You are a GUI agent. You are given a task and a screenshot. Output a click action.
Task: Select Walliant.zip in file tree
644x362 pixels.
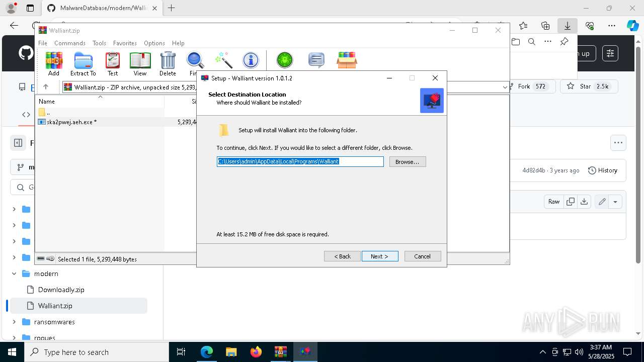coord(55,306)
